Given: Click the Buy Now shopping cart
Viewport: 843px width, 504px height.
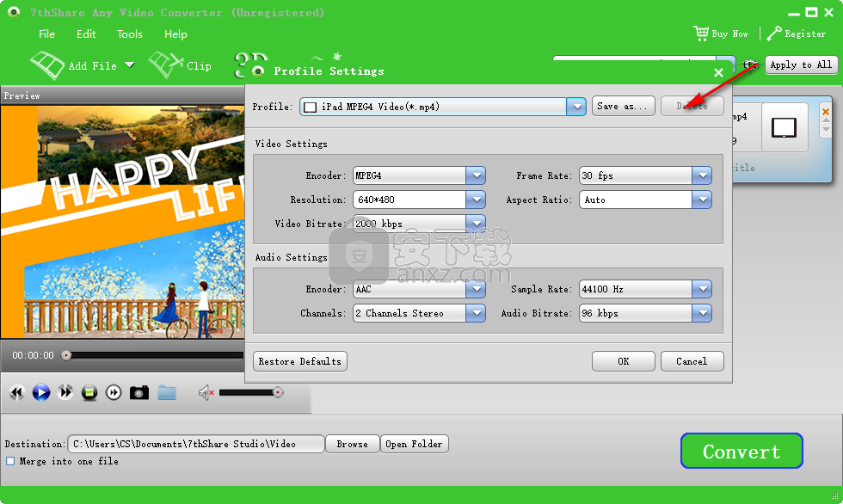Looking at the screenshot, I should click(x=700, y=34).
